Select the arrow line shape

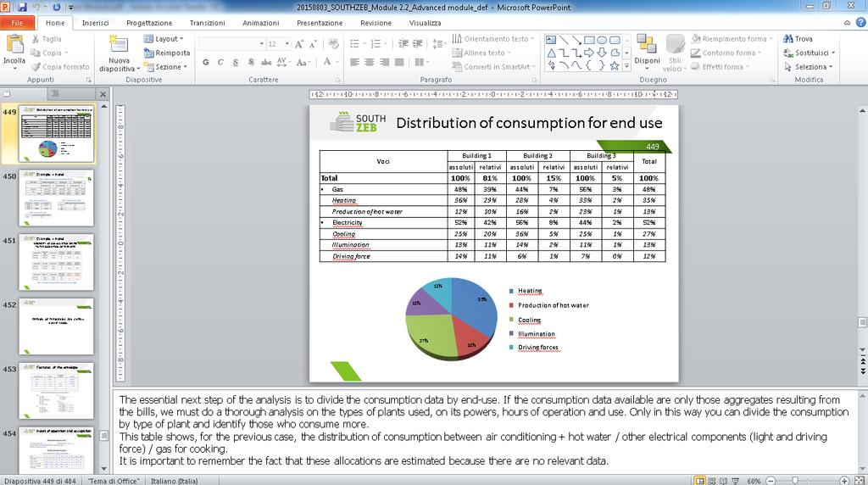coord(576,40)
